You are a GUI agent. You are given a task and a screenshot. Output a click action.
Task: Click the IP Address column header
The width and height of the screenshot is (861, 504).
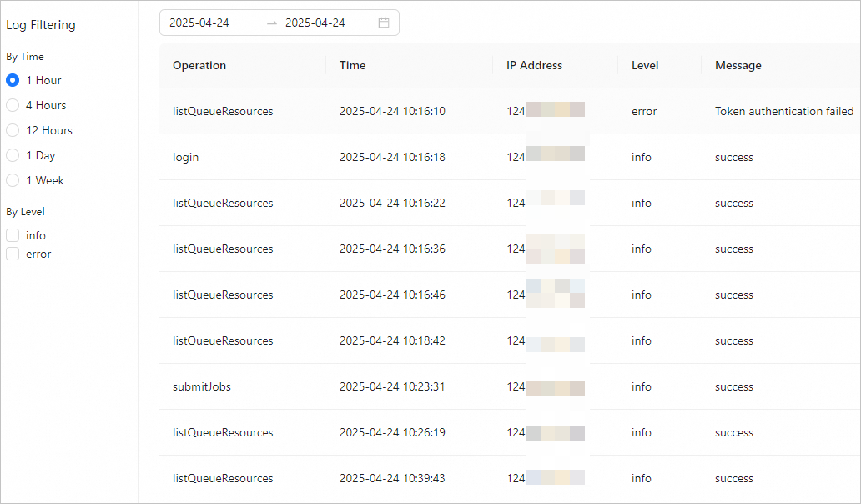click(x=534, y=65)
